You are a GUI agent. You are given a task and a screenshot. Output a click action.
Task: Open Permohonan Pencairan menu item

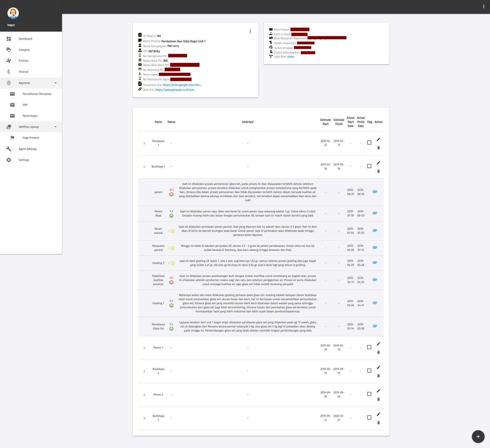pyautogui.click(x=37, y=94)
